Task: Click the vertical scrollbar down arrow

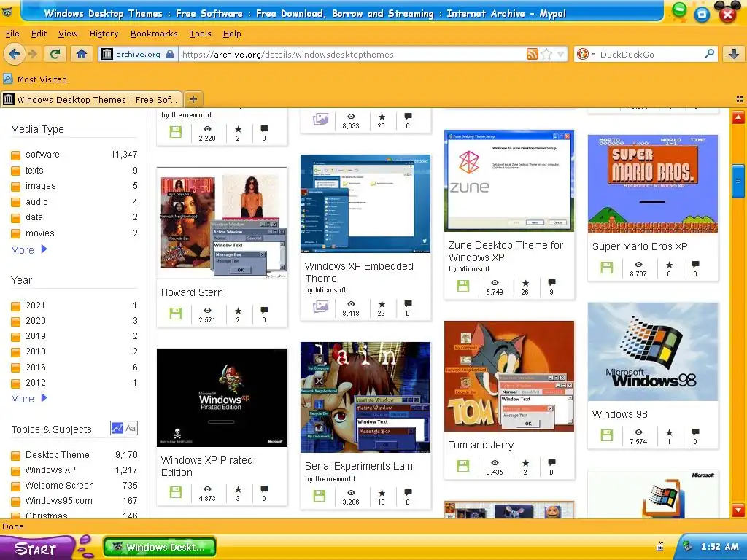Action: (x=738, y=510)
